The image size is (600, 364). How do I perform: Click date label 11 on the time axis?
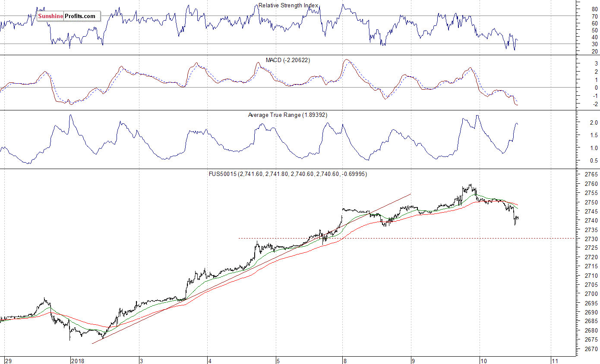tap(555, 361)
